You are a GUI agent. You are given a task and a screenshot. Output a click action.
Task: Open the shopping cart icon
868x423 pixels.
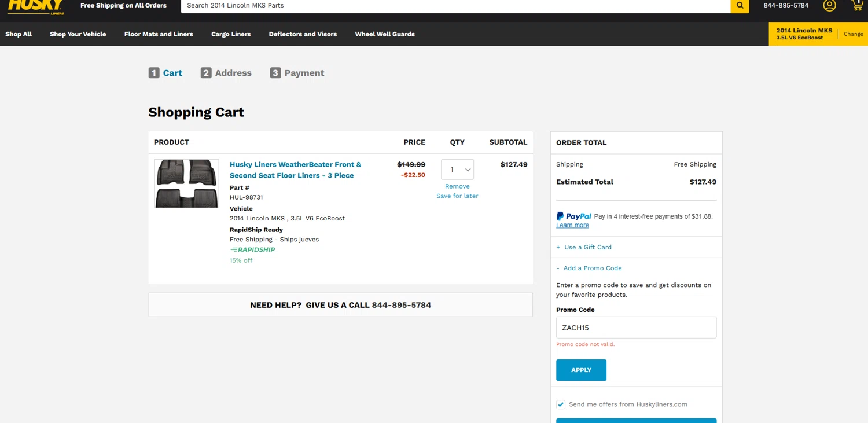pos(858,5)
